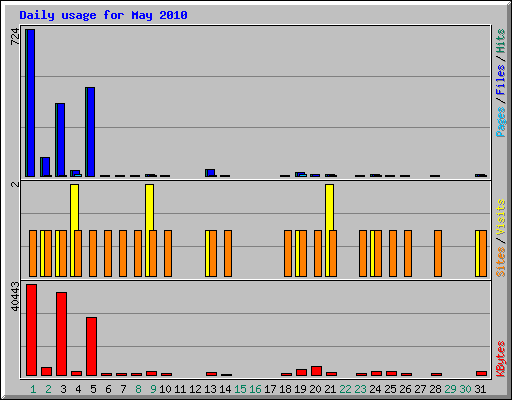Viewport: 512px width, 400px height.
Task: Click the 'Files' legend label
Action: (x=500, y=80)
